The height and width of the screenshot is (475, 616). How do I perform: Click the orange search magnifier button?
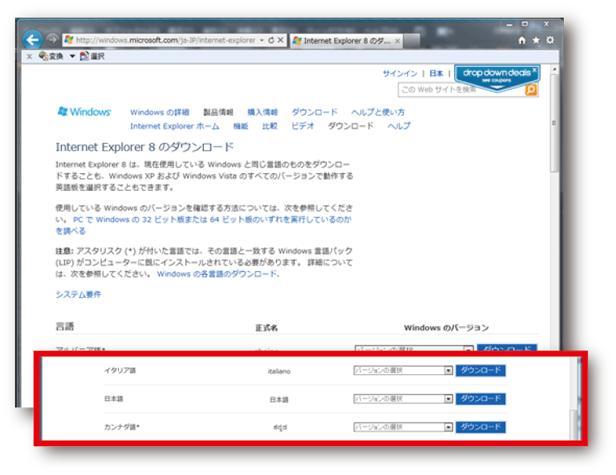point(531,90)
